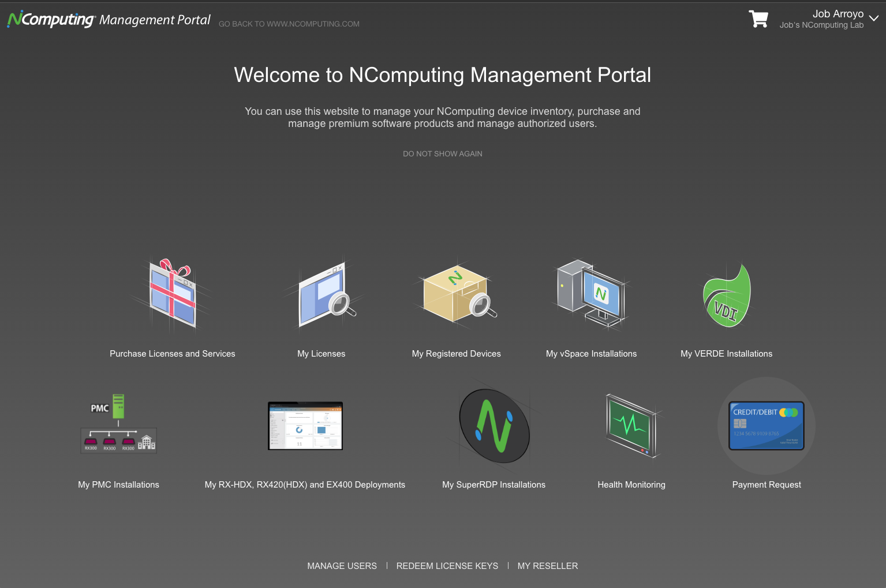Image resolution: width=886 pixels, height=588 pixels.
Task: Click the Health Monitoring text label
Action: tap(631, 485)
